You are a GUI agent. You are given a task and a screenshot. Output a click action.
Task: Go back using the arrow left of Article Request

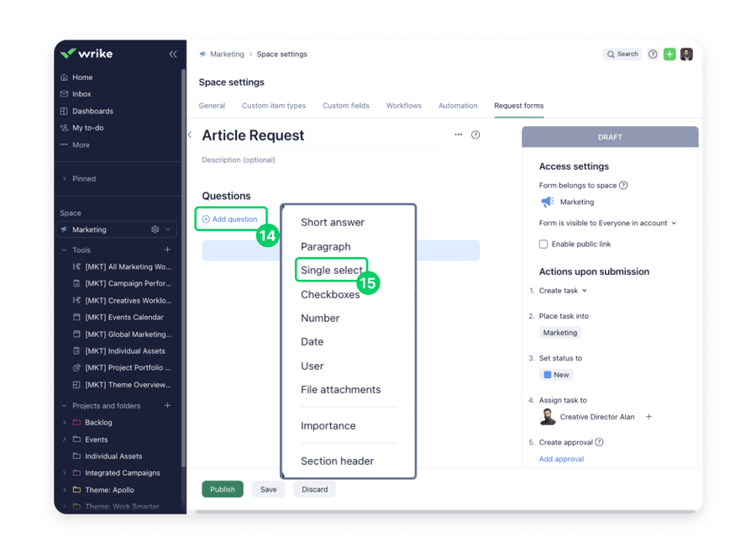190,134
